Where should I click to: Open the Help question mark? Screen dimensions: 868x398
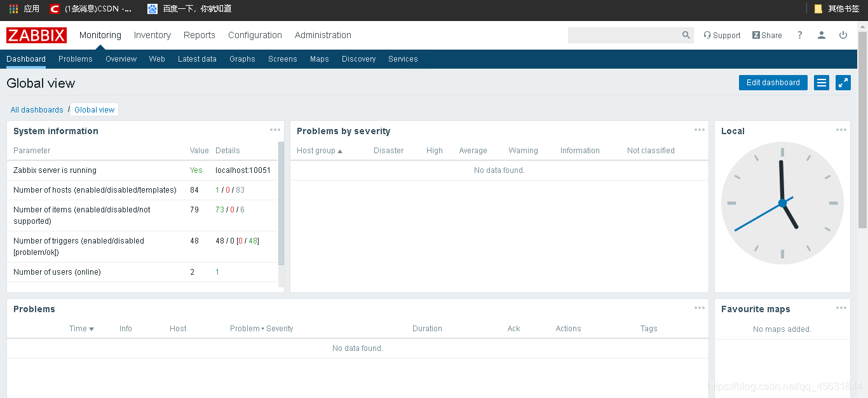(x=800, y=35)
